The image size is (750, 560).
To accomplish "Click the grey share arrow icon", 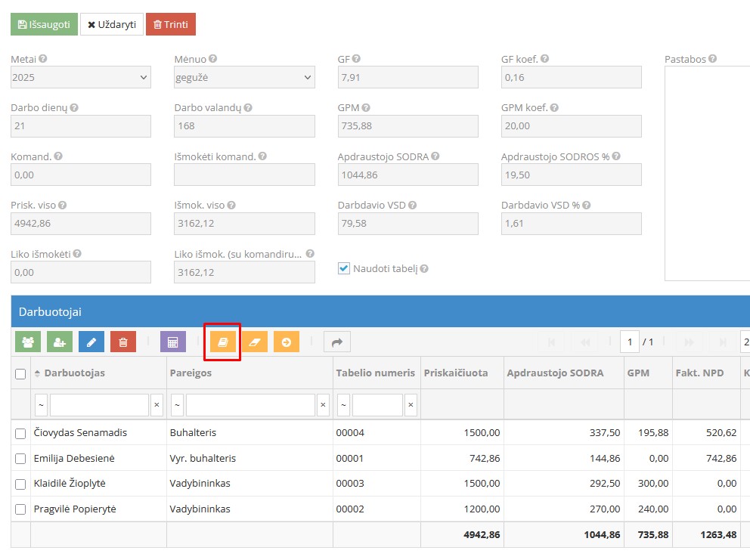I will pos(336,342).
